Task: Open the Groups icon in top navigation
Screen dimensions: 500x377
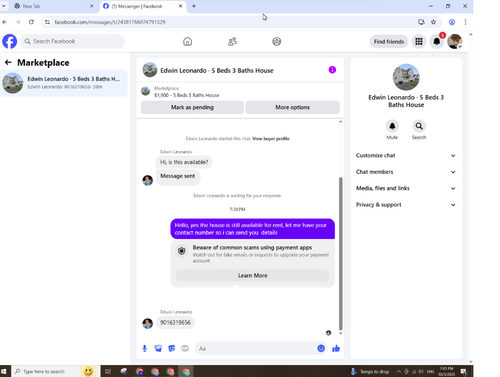Action: point(277,41)
